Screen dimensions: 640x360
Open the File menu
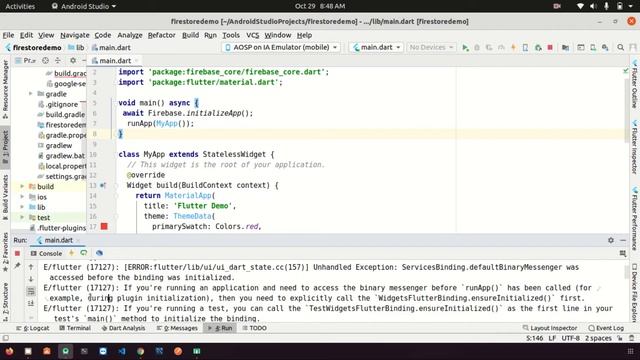click(8, 35)
